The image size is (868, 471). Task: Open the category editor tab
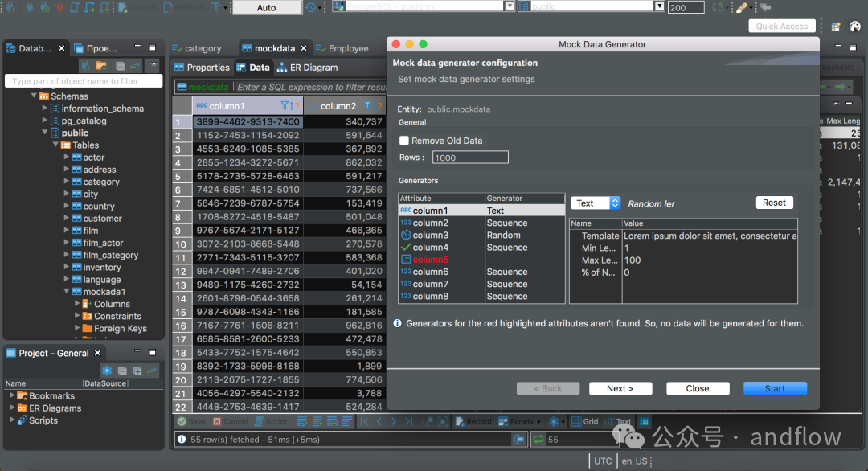(x=203, y=48)
